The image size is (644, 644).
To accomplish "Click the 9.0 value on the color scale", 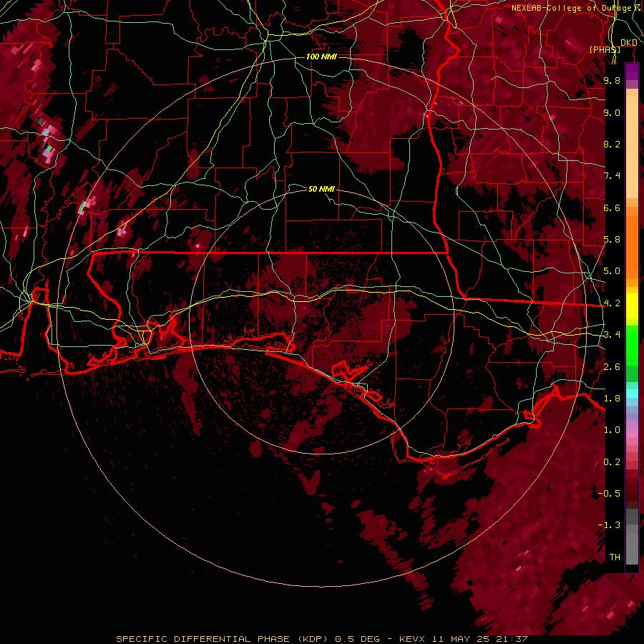I will pyautogui.click(x=612, y=112).
